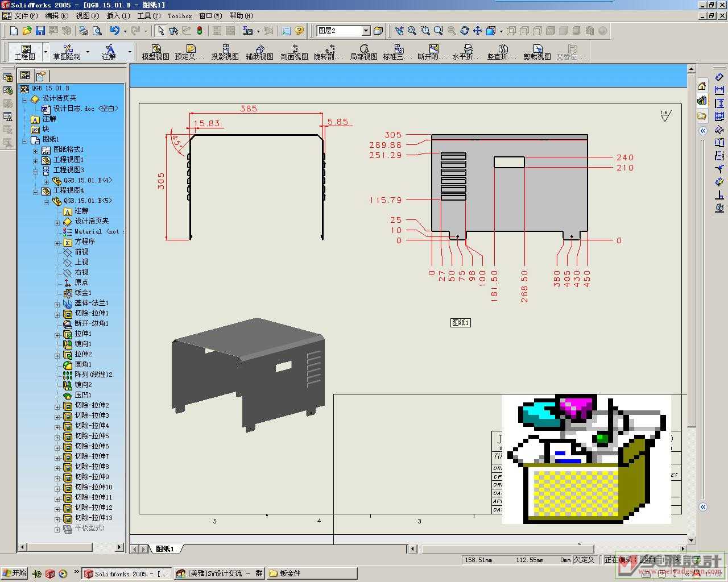Collapse the 工程视图4 tree node
Image resolution: width=728 pixels, height=582 pixels.
coord(35,191)
